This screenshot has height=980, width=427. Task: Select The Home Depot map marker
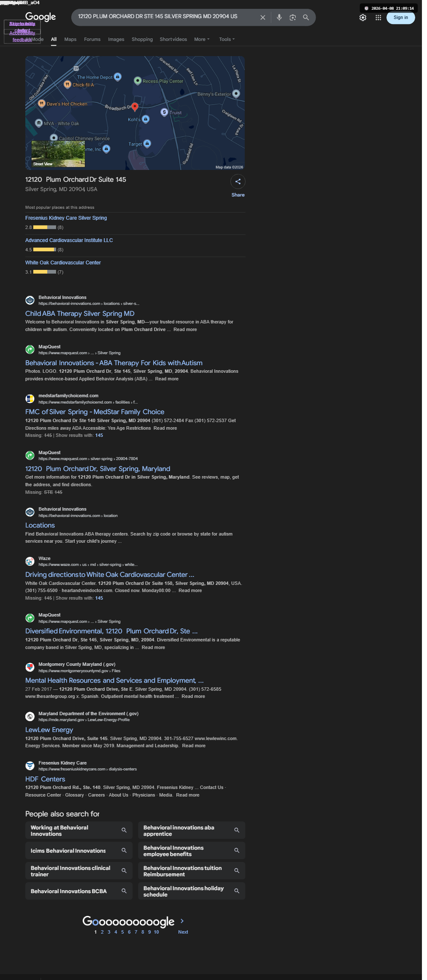click(x=118, y=77)
